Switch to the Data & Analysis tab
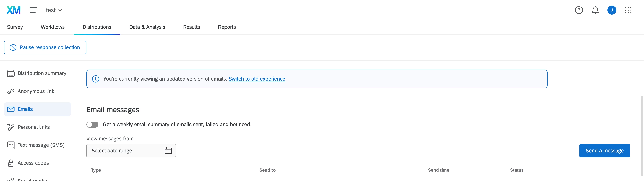Viewport: 644px width, 181px height. click(x=147, y=27)
